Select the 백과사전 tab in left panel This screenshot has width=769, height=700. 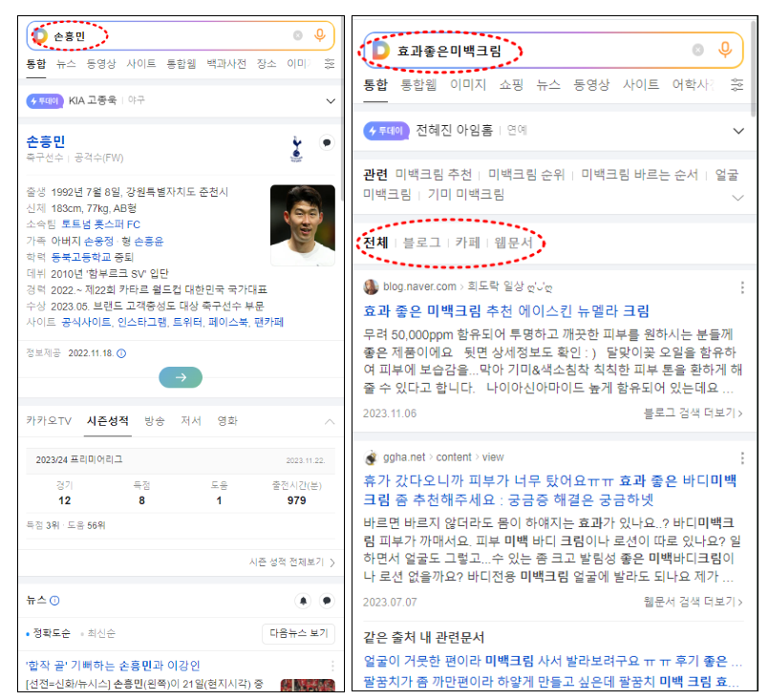(226, 64)
